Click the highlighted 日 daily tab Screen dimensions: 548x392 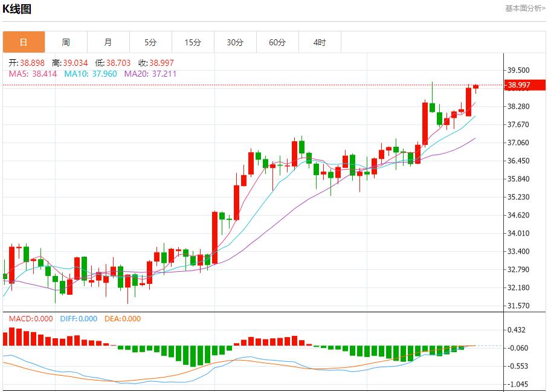24,42
